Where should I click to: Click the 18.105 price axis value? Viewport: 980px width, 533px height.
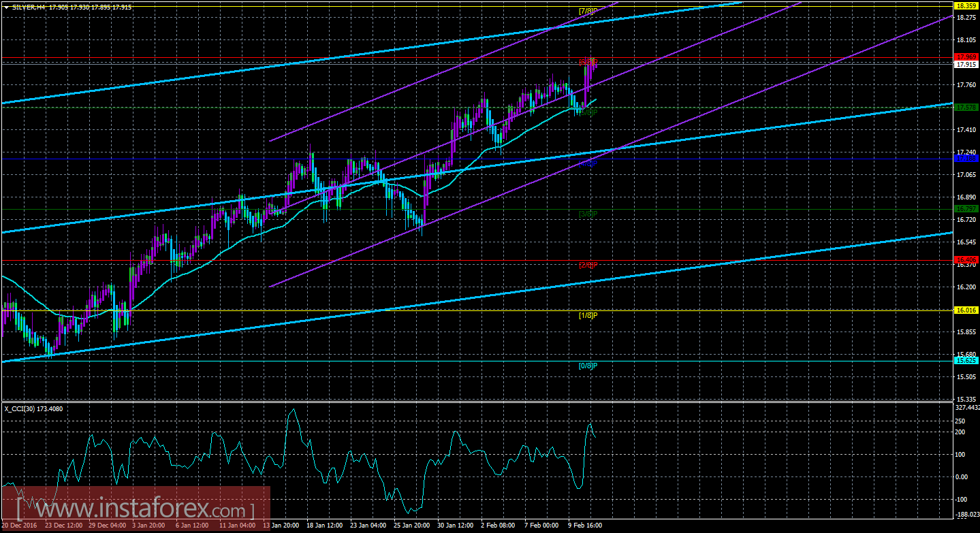click(966, 39)
